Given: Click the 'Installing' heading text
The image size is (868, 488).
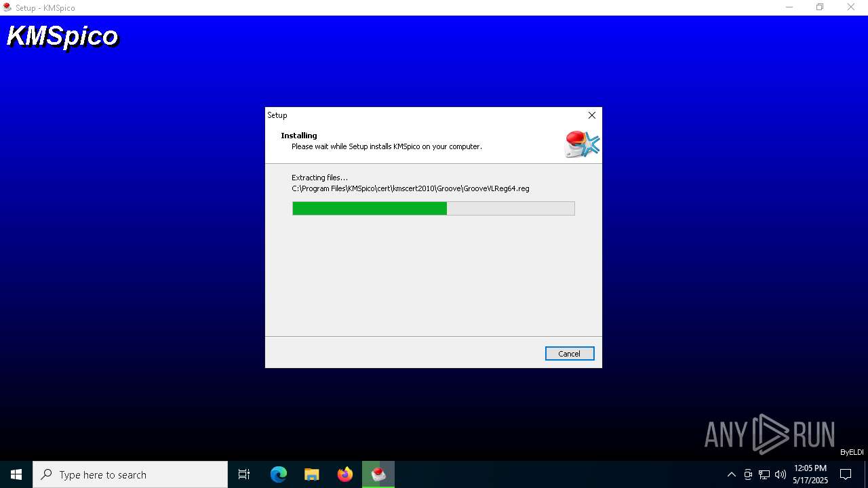Looking at the screenshot, I should point(299,136).
